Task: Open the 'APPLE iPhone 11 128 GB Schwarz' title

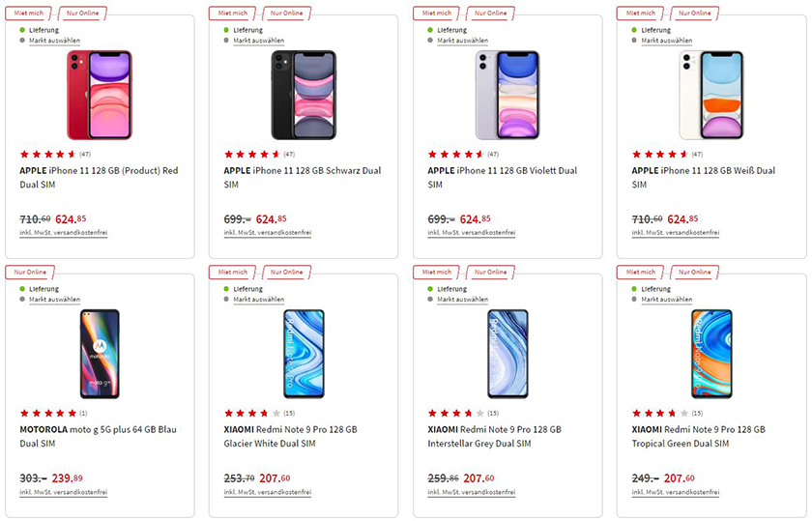Action: (303, 177)
